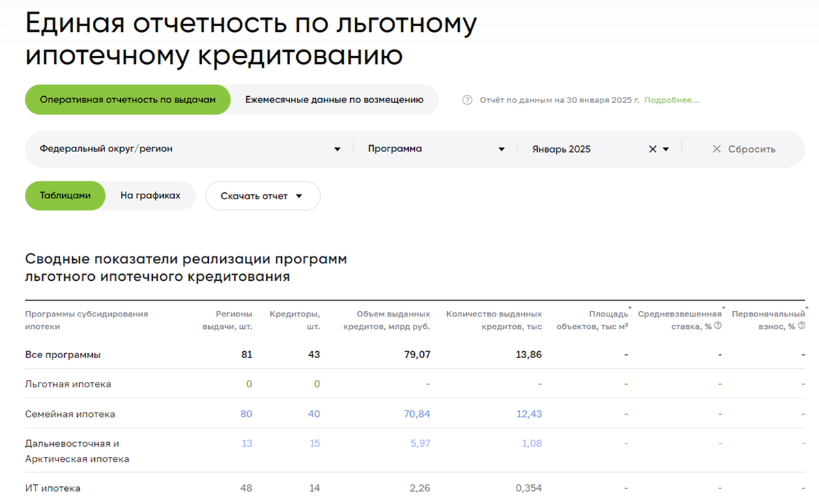
Task: Click value 15 in Дальневосточная ипотека row
Action: pyautogui.click(x=315, y=443)
